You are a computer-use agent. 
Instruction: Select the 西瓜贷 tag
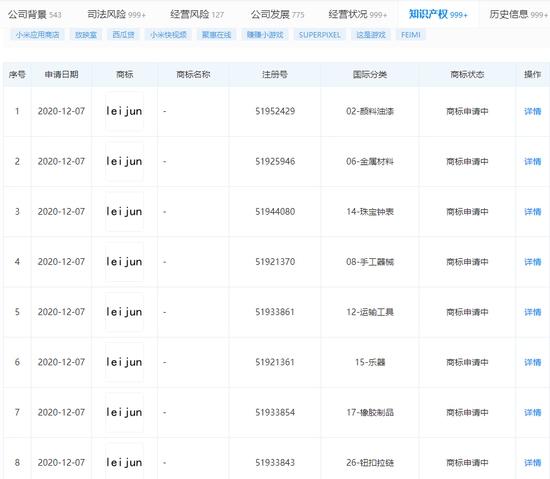(123, 35)
